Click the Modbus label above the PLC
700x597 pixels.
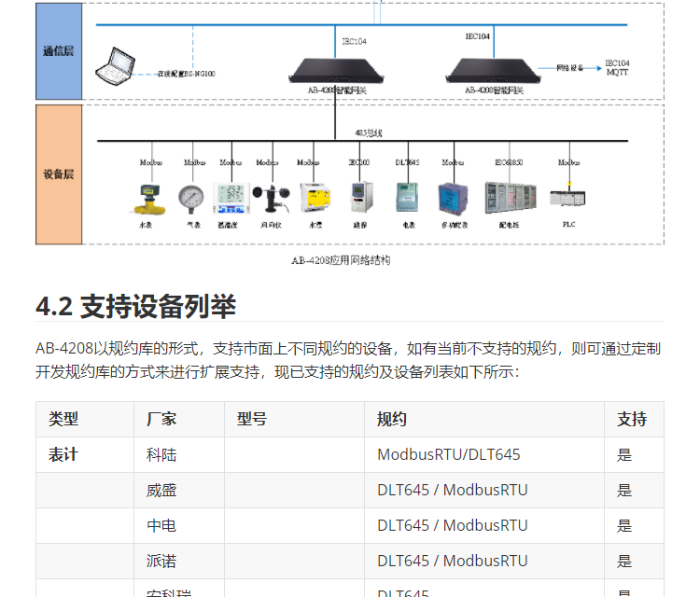point(568,162)
